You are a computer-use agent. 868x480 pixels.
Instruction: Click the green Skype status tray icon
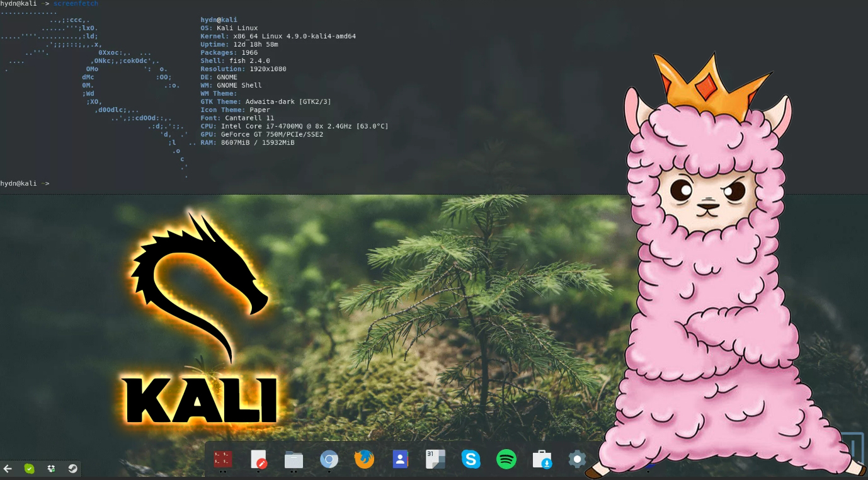click(x=29, y=469)
